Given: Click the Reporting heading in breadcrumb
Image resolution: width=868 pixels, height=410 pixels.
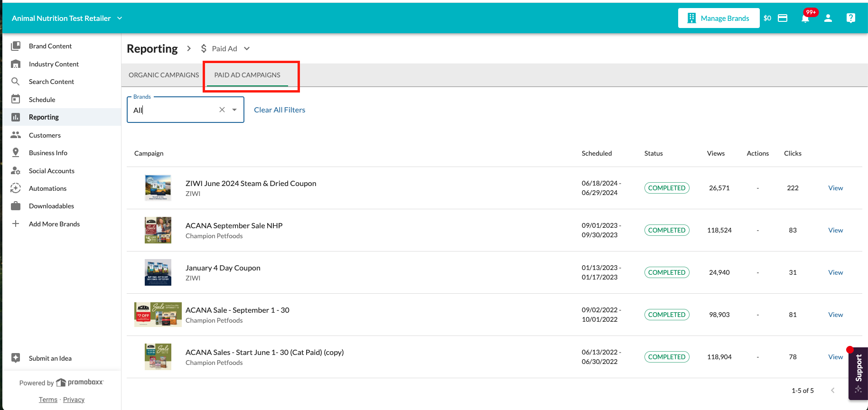Looking at the screenshot, I should (x=152, y=48).
